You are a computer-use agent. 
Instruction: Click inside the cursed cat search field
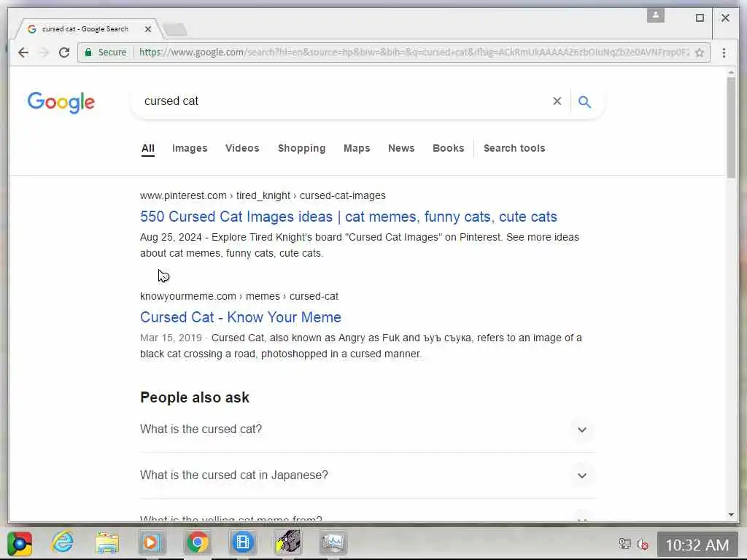coord(343,101)
